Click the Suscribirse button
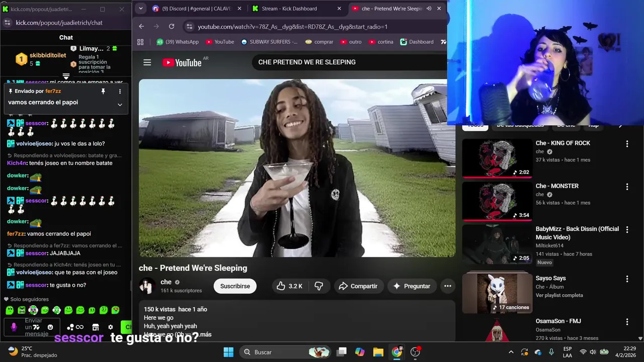The height and width of the screenshot is (362, 644). coord(235,286)
